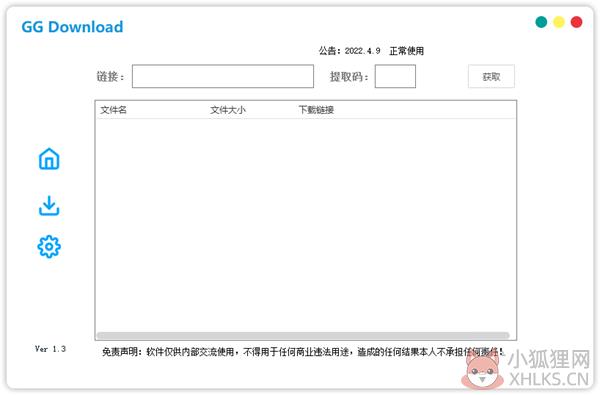Open the Home page icon in sidebar
Viewport: 600px width, 395px height.
click(x=49, y=159)
